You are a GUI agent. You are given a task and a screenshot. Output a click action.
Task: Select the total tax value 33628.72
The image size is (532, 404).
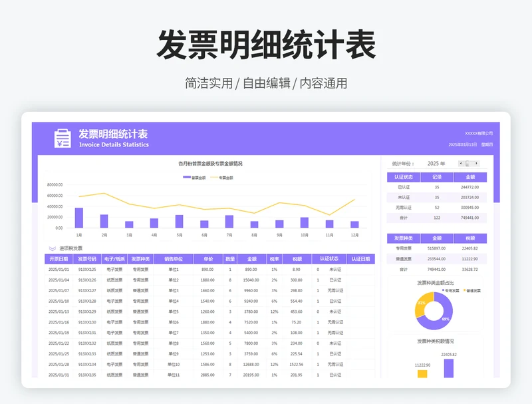pyautogui.click(x=470, y=270)
